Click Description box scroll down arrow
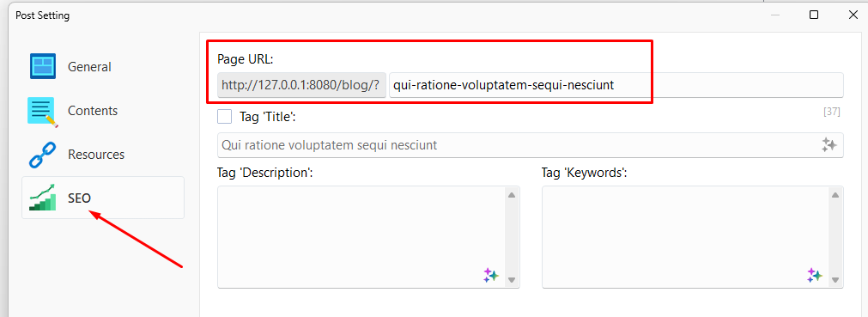The height and width of the screenshot is (317, 868). [512, 280]
